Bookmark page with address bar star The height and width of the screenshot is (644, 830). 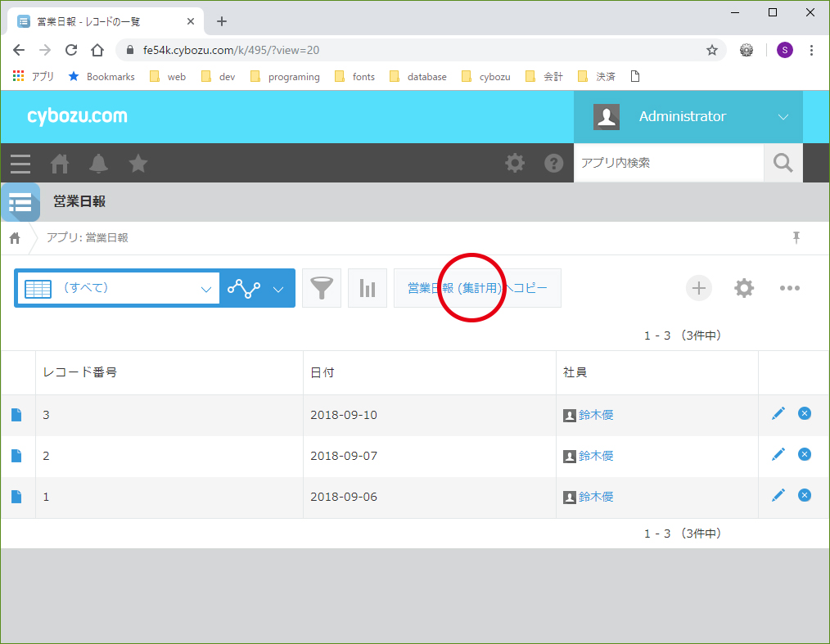coord(712,50)
